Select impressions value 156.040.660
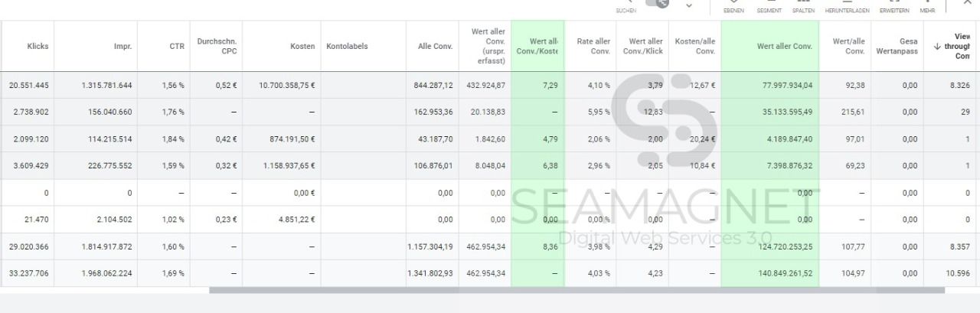This screenshot has height=313, width=980. tap(111, 112)
